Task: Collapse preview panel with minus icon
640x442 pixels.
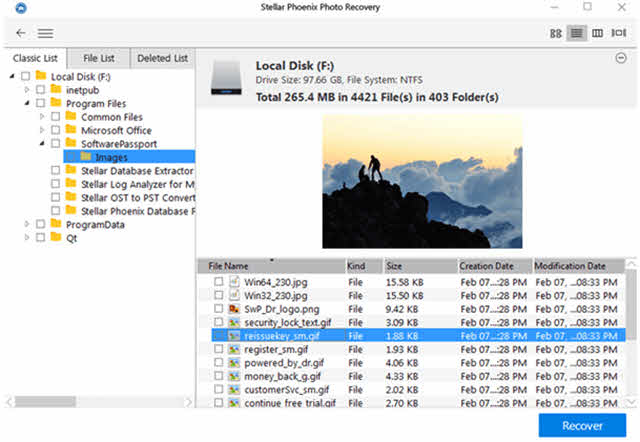Action: click(x=621, y=58)
